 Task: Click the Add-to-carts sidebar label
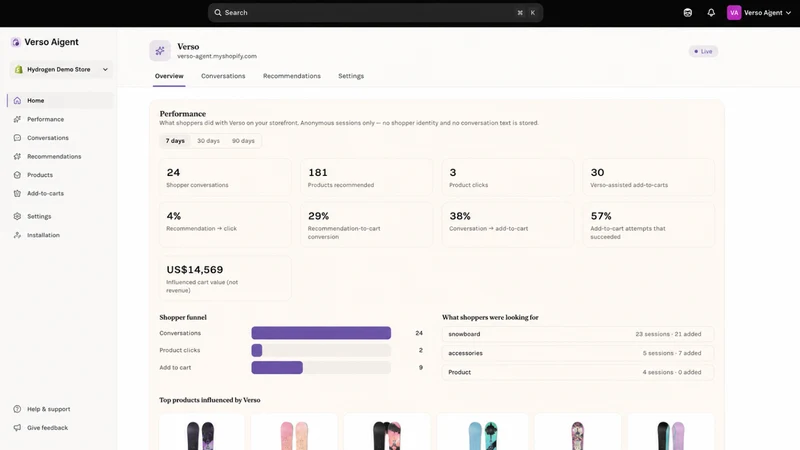pos(45,193)
